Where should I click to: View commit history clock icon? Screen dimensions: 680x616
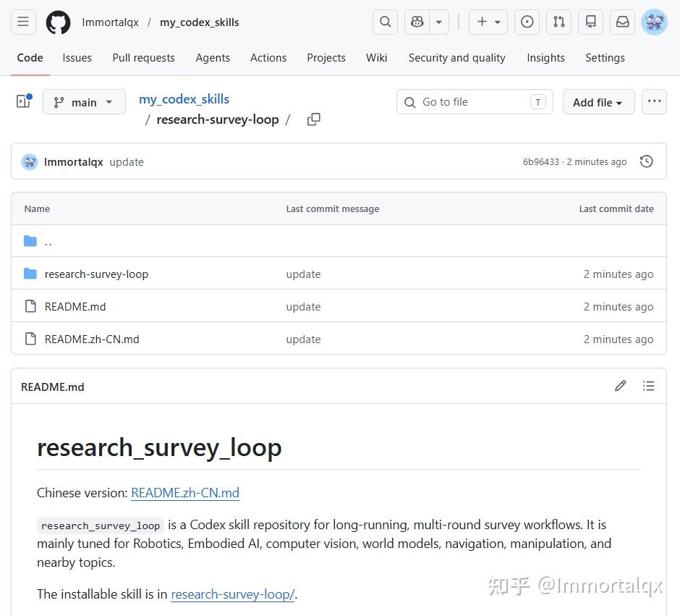coord(646,161)
